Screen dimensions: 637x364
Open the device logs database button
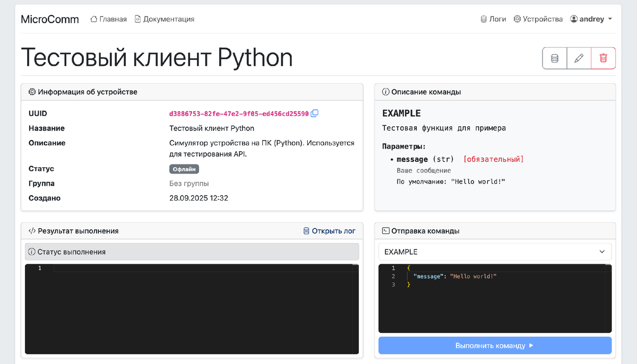pyautogui.click(x=555, y=58)
